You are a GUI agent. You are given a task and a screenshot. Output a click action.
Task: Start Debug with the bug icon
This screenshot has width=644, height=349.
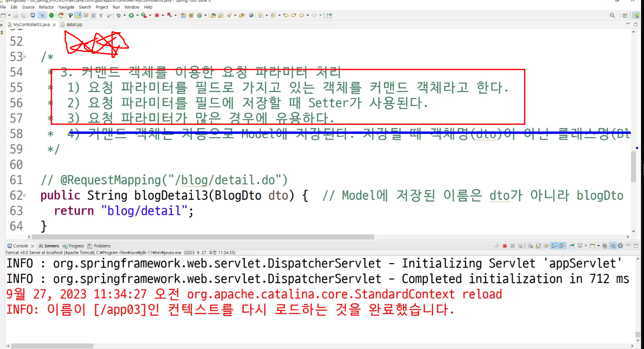tap(119, 15)
